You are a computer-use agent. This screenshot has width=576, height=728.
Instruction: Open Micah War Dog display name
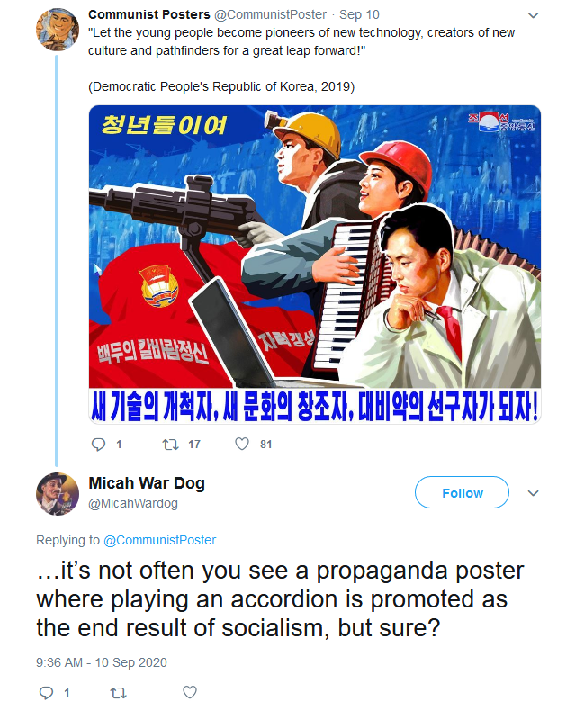point(147,483)
